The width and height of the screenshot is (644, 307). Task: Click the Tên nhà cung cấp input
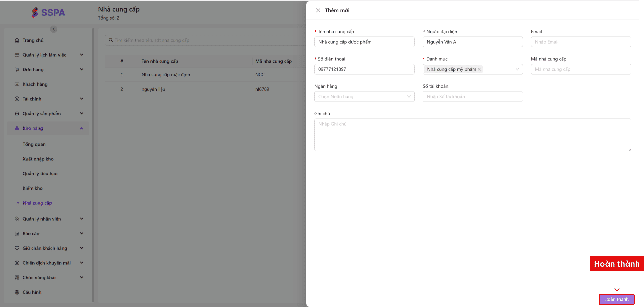(x=364, y=42)
